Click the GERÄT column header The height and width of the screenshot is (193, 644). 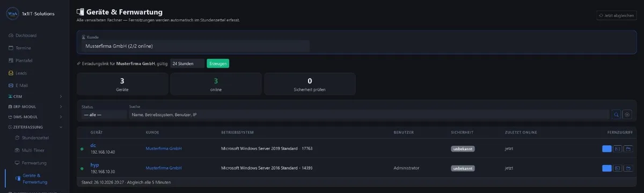(x=97, y=132)
